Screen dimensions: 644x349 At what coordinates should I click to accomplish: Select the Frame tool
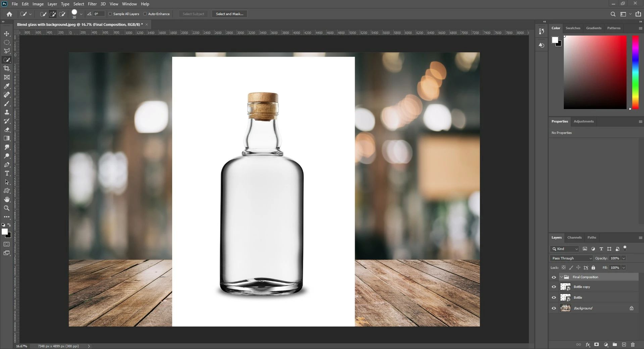tap(7, 77)
